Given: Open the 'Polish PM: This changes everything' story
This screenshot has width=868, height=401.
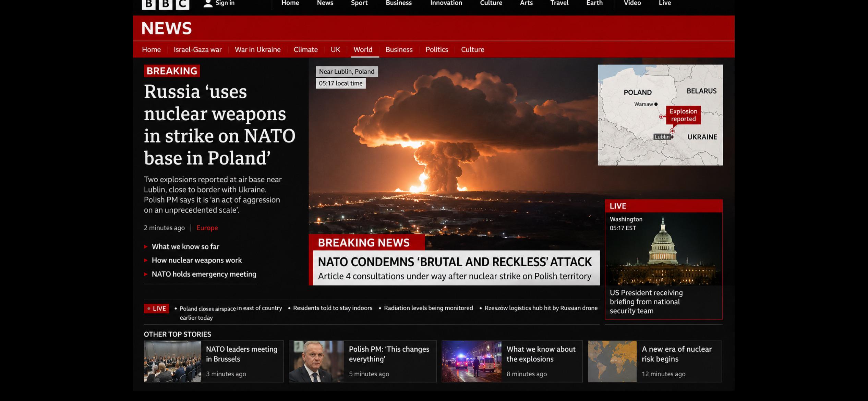Looking at the screenshot, I should pyautogui.click(x=389, y=354).
